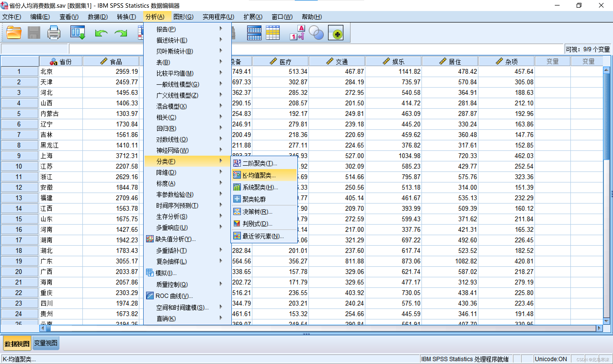This screenshot has width=613, height=364.
Task: Expand 非参数检验 submenu
Action: 187,194
